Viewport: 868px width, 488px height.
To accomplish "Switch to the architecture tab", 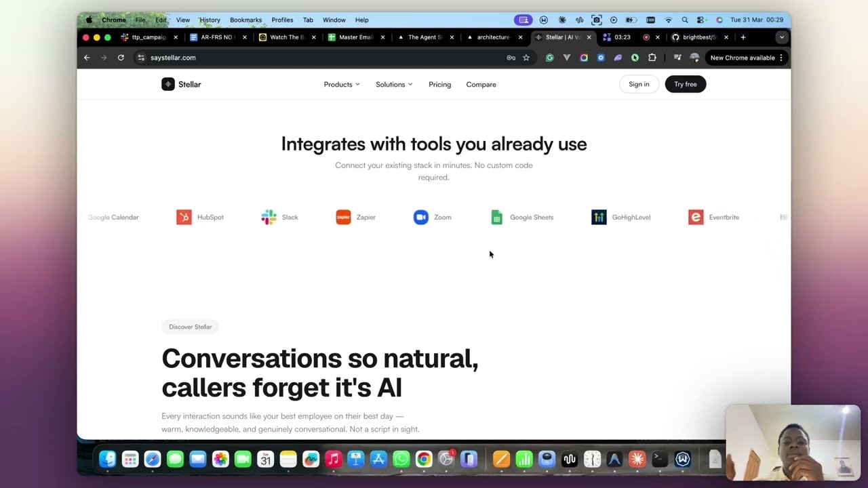I will (494, 37).
